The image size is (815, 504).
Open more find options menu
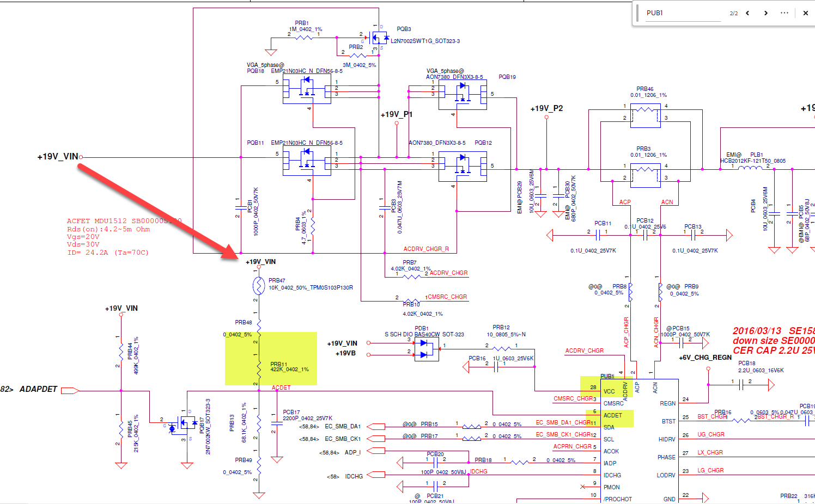click(x=784, y=13)
